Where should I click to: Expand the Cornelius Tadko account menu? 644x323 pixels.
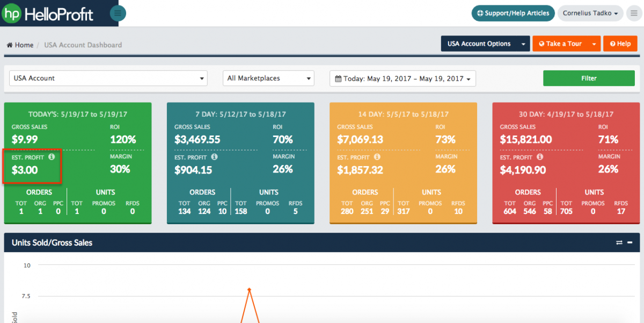tap(590, 13)
